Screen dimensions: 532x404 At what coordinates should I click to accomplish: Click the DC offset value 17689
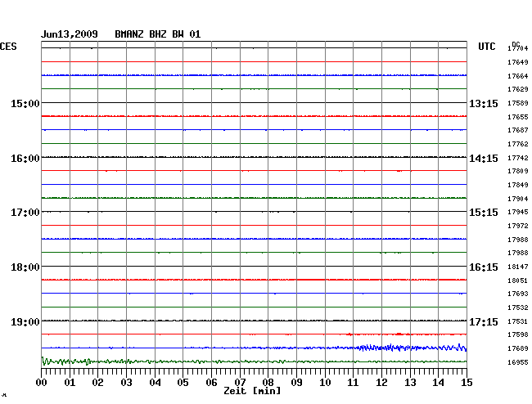tap(518, 348)
